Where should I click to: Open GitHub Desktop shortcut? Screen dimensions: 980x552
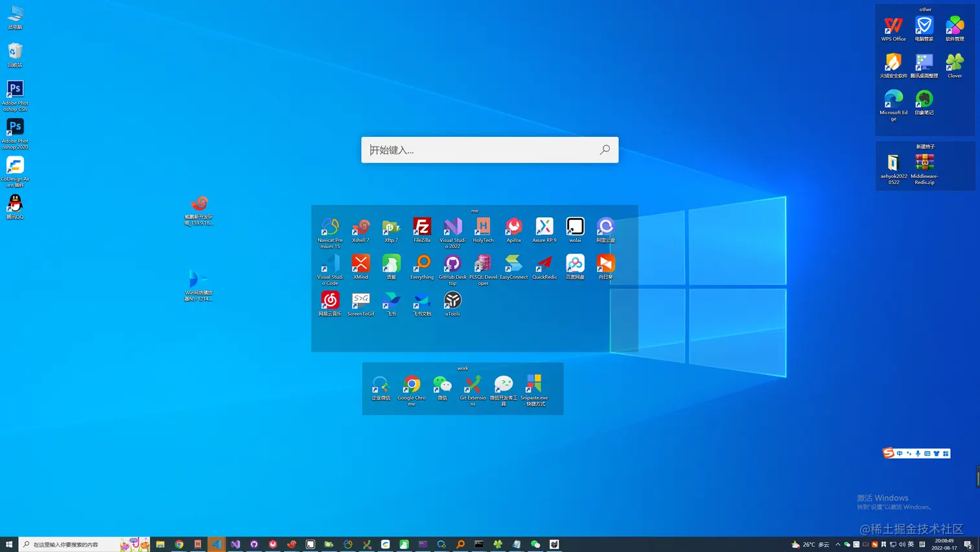pyautogui.click(x=452, y=269)
